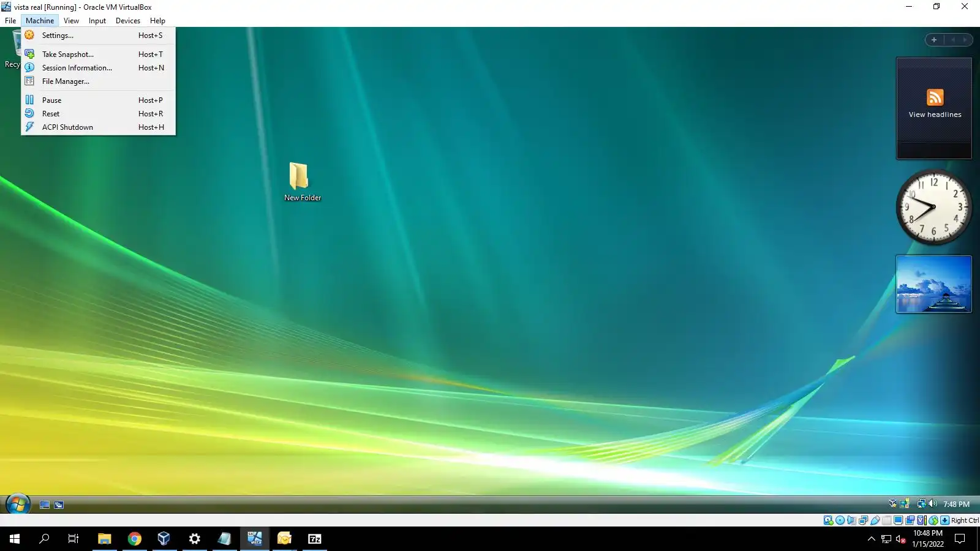Image resolution: width=980 pixels, height=551 pixels.
Task: Click the muted host volume tray icon
Action: click(901, 539)
